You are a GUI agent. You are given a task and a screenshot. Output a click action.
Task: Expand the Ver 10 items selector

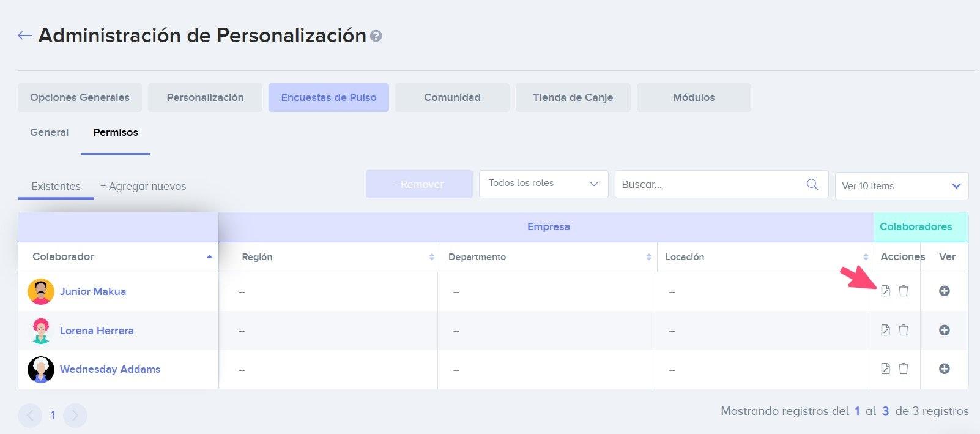pos(902,186)
